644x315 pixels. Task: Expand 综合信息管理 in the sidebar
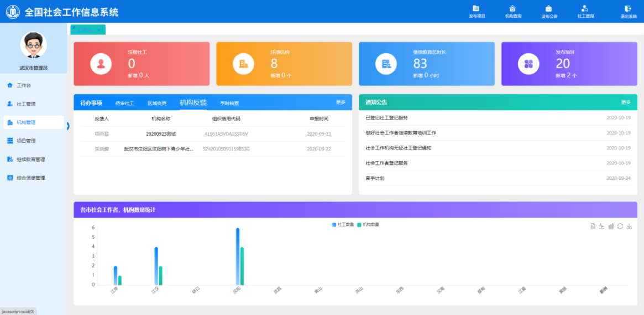coord(33,178)
